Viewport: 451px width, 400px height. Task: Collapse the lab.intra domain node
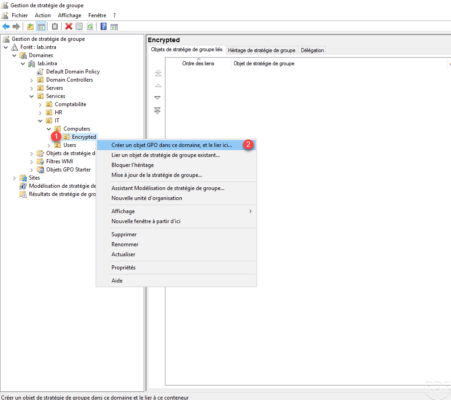pos(23,64)
